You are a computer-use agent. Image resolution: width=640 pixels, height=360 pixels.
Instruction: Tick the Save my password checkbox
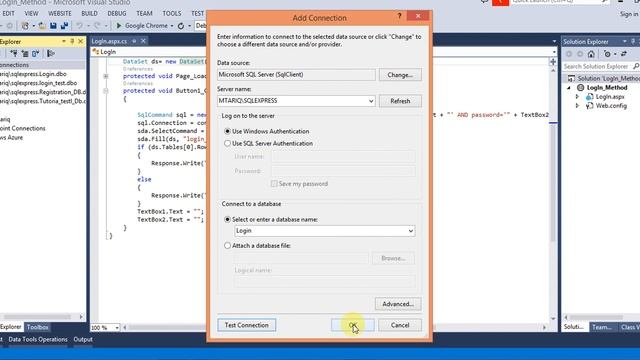pyautogui.click(x=274, y=184)
